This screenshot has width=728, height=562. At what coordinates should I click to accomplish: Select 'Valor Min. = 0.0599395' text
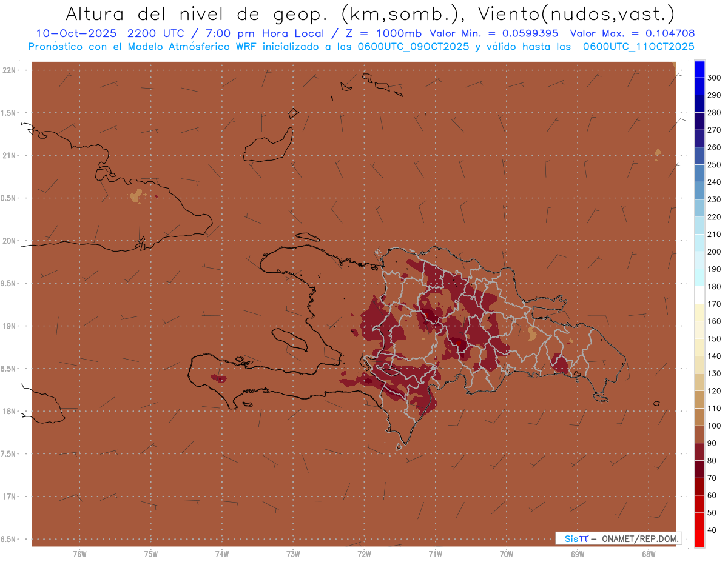494,33
